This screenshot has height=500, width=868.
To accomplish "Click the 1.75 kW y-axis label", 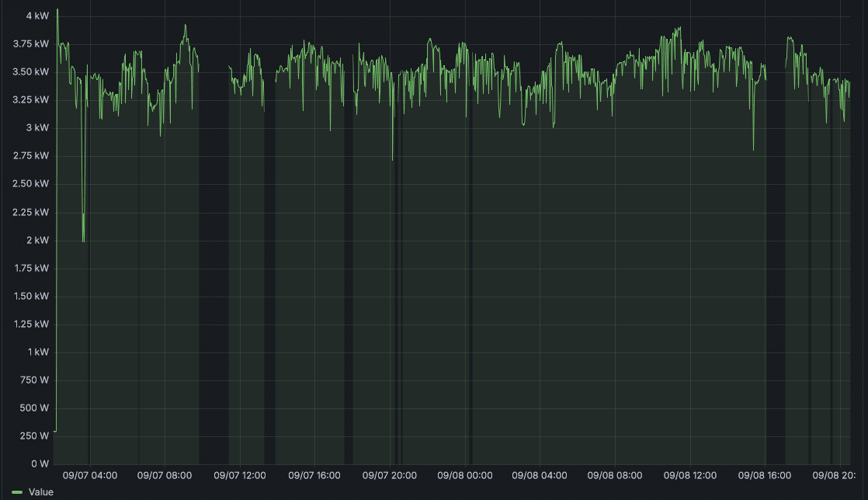I will (31, 268).
